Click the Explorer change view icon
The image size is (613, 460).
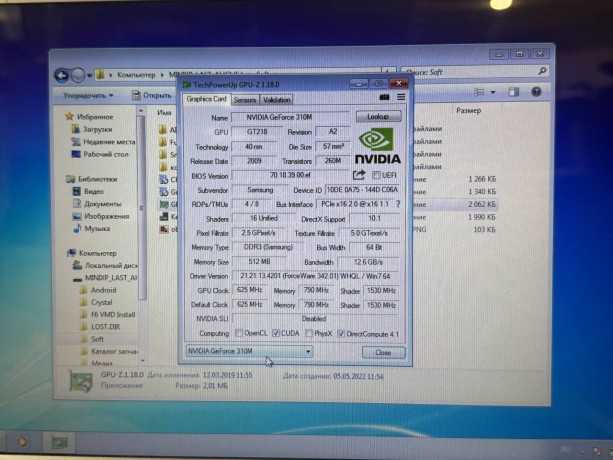[x=479, y=92]
